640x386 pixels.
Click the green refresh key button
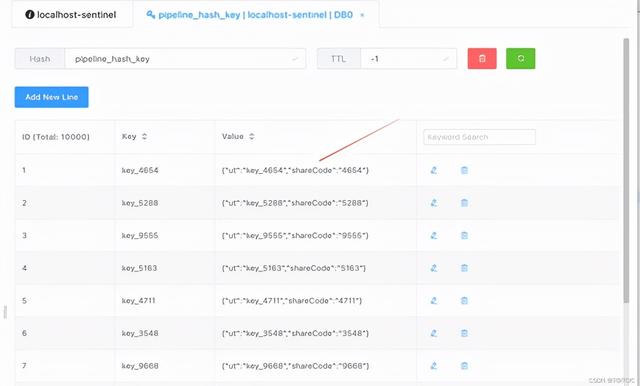click(x=520, y=58)
